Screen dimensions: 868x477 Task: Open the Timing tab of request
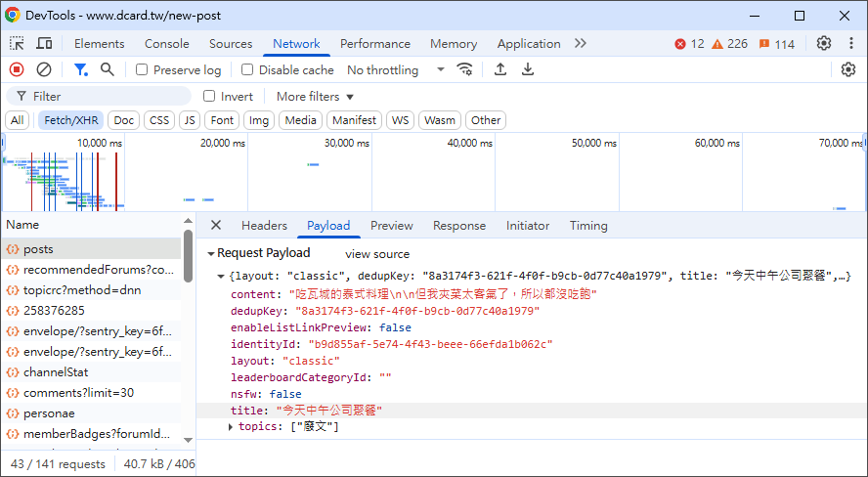point(588,225)
